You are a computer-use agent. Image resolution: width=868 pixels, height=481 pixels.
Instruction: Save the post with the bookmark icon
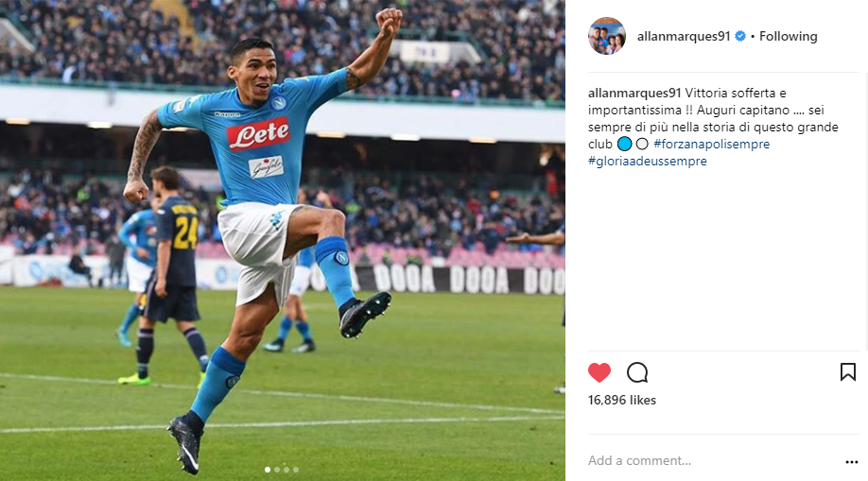point(847,372)
